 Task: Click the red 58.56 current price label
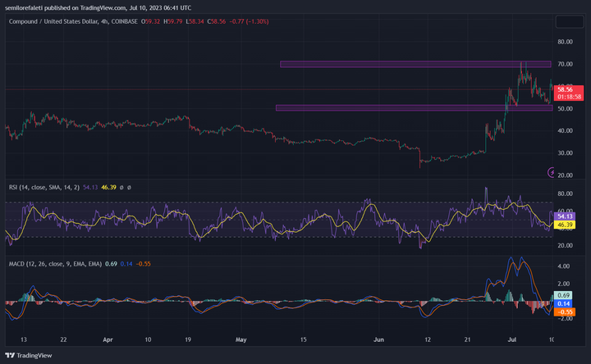coord(568,93)
